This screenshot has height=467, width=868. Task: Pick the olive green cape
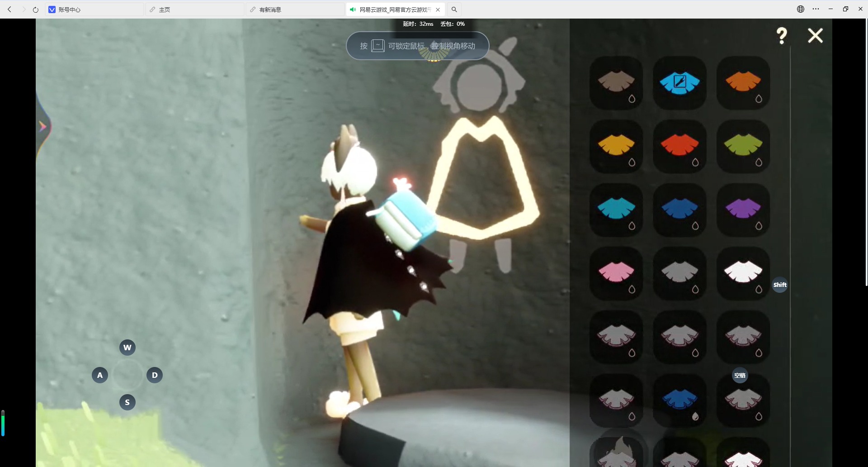click(743, 146)
